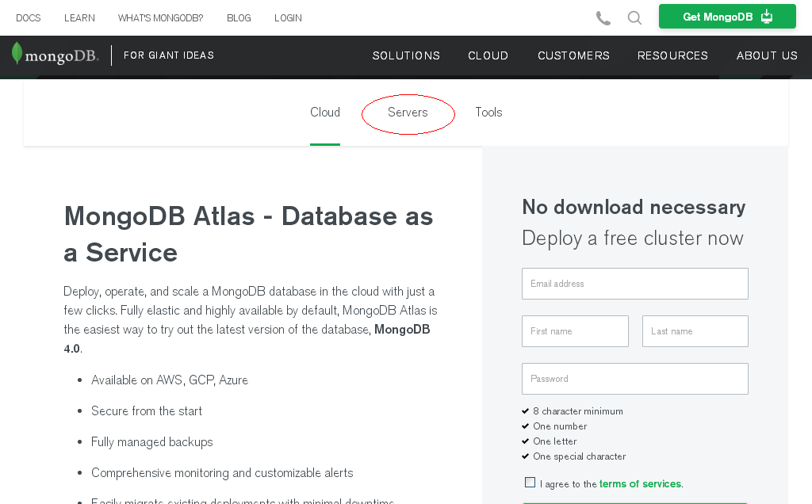The image size is (812, 504).
Task: Click the Get MongoDB button
Action: [727, 16]
